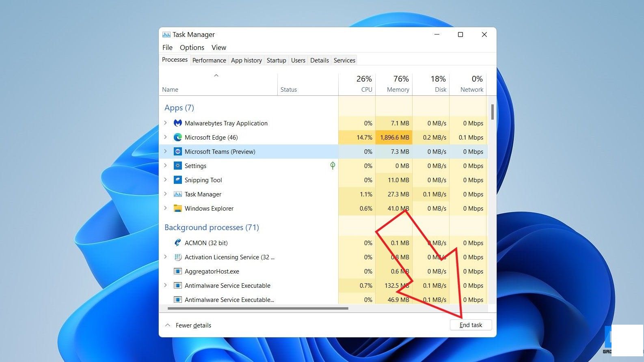This screenshot has height=362, width=644.
Task: Expand the Antimalware Service Executable at 0.7% CPU
Action: click(165, 285)
